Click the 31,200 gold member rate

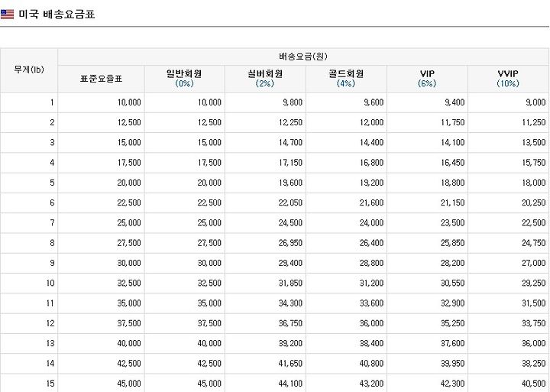click(371, 283)
